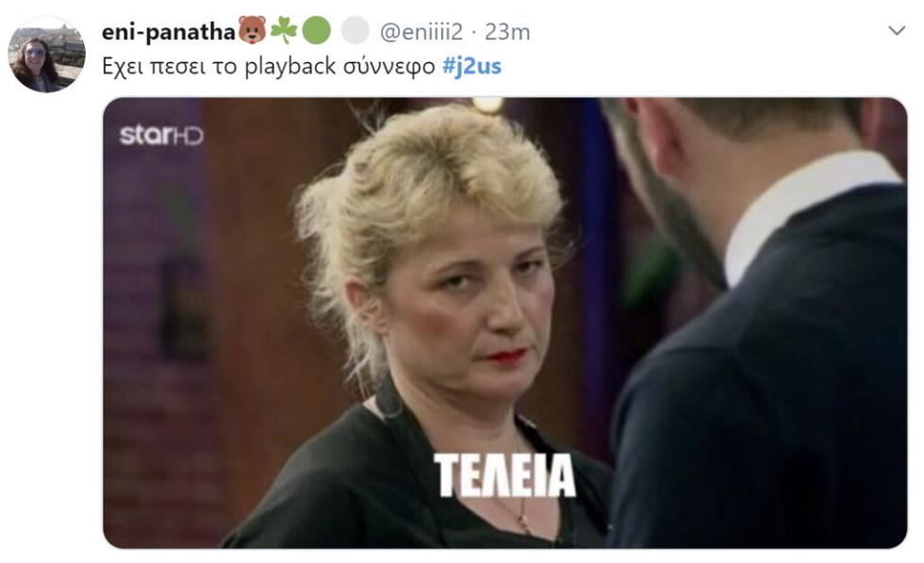
Task: Click the bear emoji beside the name
Action: click(x=253, y=31)
